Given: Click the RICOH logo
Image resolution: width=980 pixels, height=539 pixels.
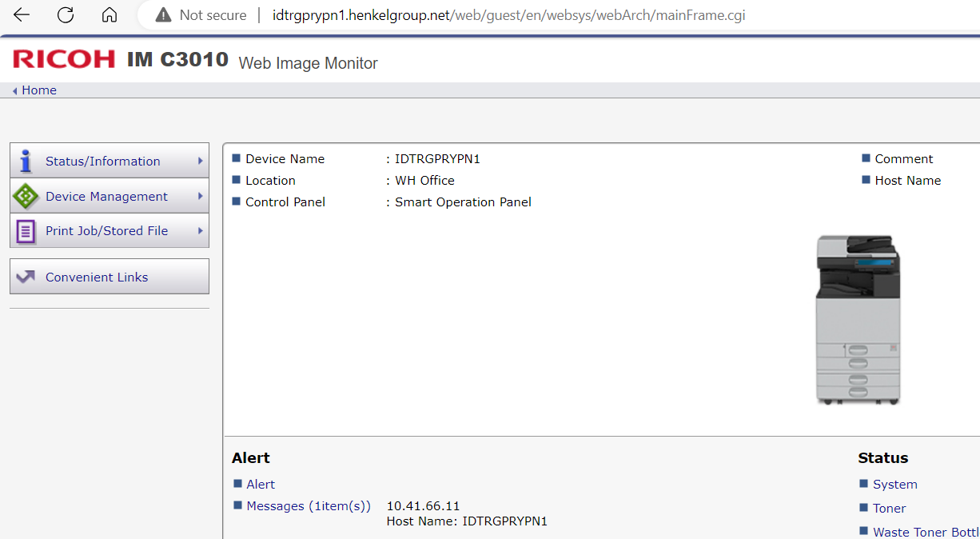Looking at the screenshot, I should click(64, 59).
